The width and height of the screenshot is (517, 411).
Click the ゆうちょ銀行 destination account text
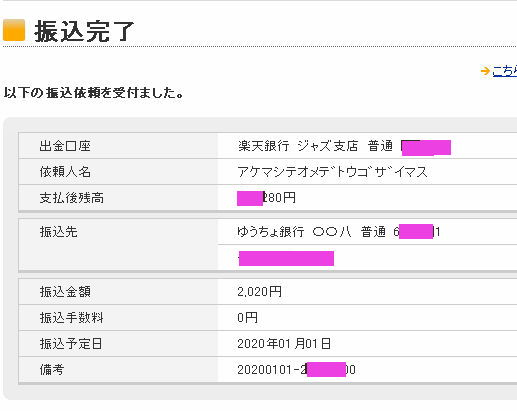339,231
